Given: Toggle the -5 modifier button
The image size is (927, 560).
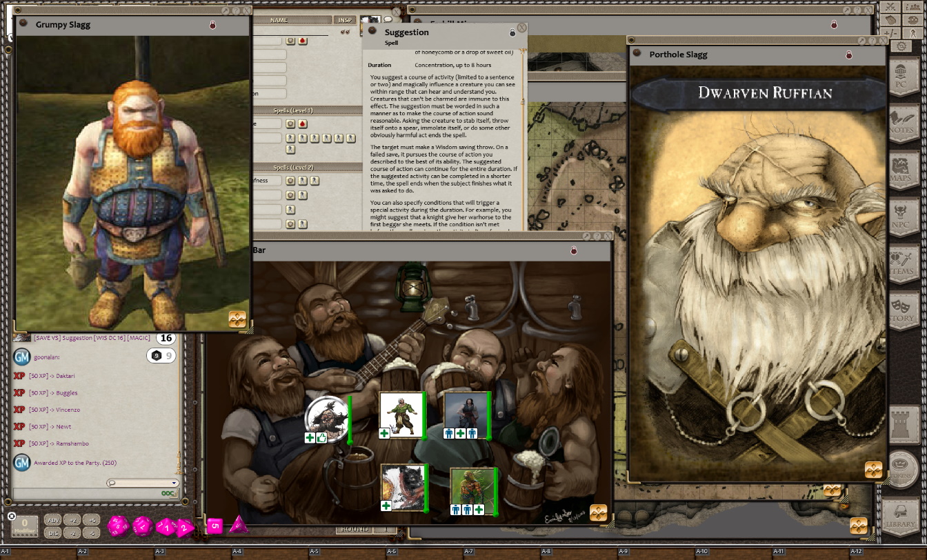Looking at the screenshot, I should 92,532.
